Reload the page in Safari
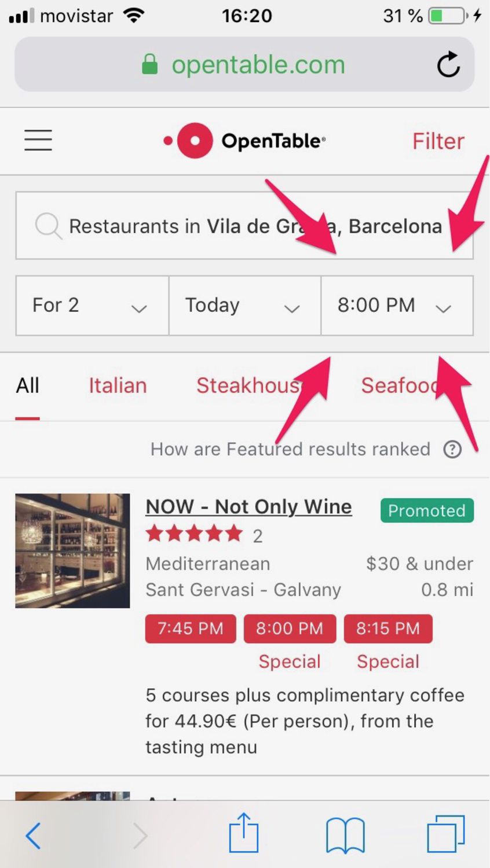 coord(448,65)
